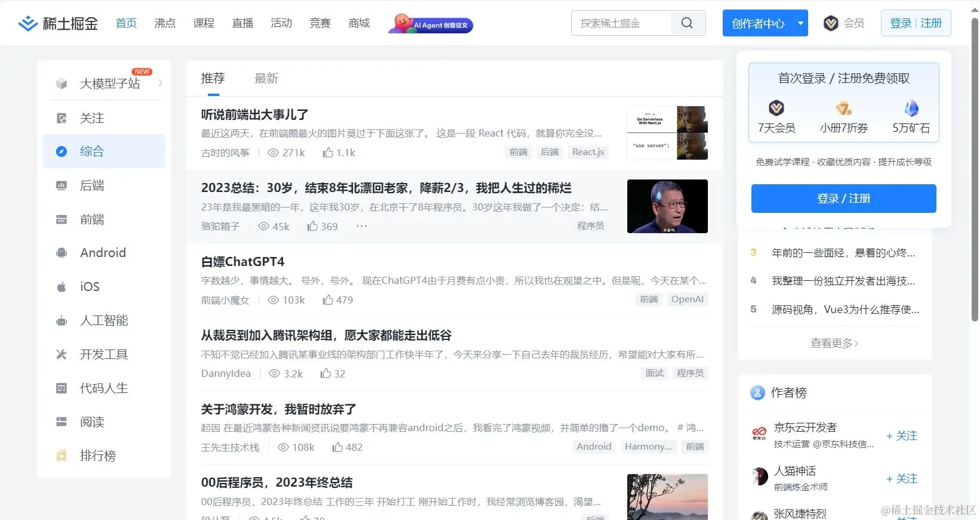Click the OpenAI tag

pyautogui.click(x=687, y=299)
